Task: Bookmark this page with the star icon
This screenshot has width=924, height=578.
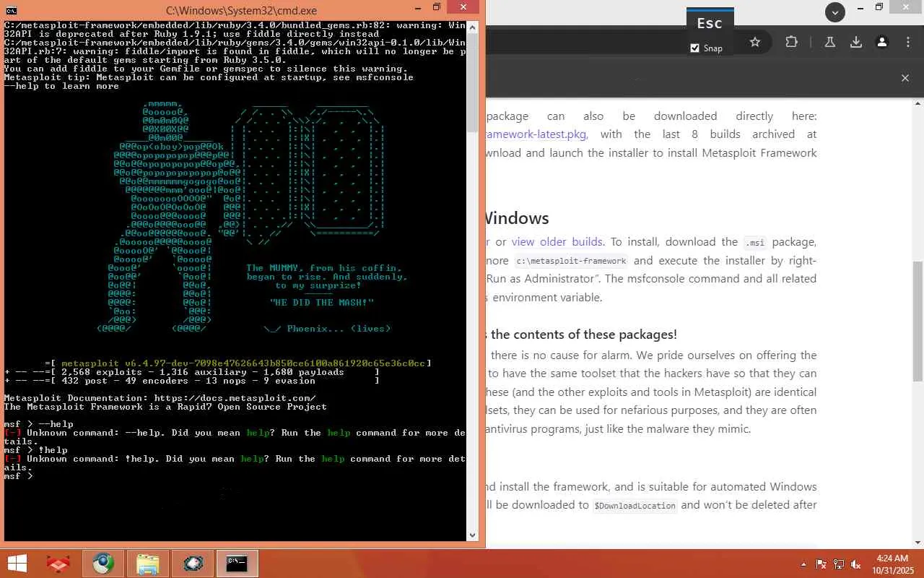Action: tap(755, 42)
